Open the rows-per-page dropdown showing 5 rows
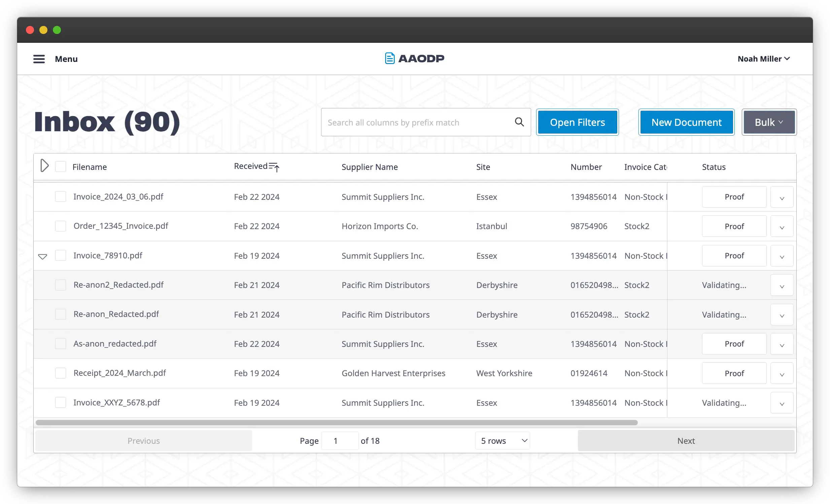Image resolution: width=830 pixels, height=504 pixels. point(502,440)
